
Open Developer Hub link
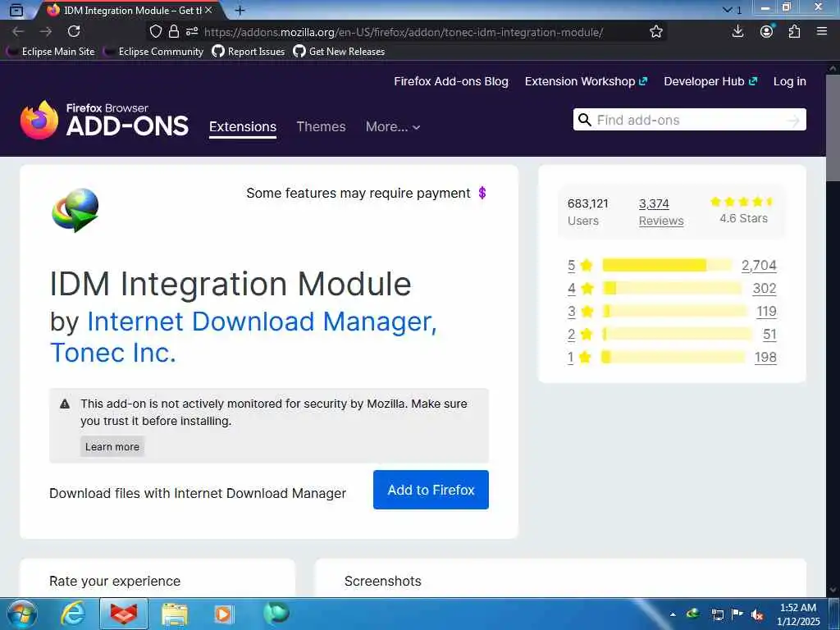pos(710,81)
